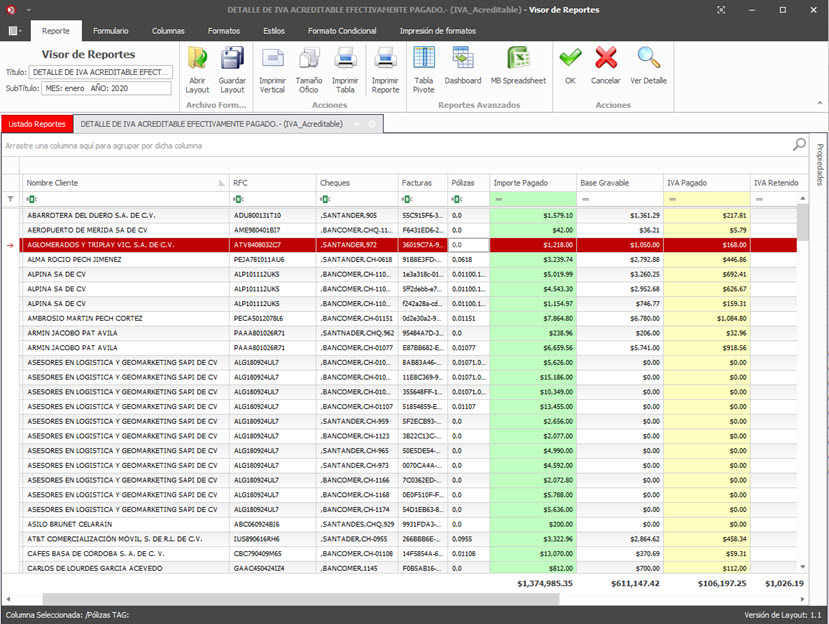Screen dimensions: 829x624
Task: Switch to the Formato Condicional tab
Action: [342, 31]
